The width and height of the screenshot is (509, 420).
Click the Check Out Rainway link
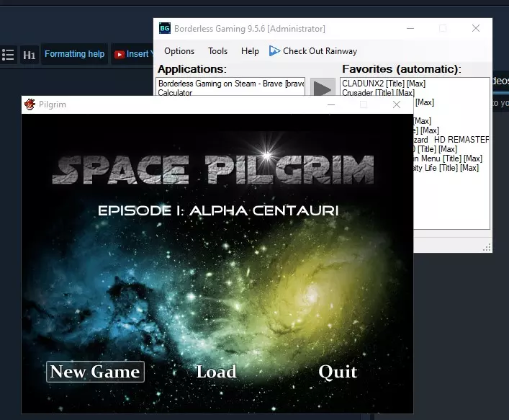click(320, 51)
